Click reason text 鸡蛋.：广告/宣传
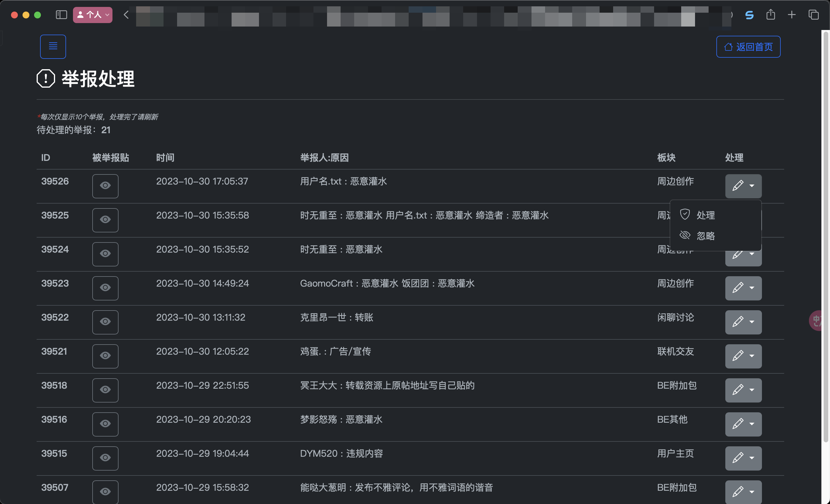This screenshot has height=504, width=830. (x=335, y=351)
